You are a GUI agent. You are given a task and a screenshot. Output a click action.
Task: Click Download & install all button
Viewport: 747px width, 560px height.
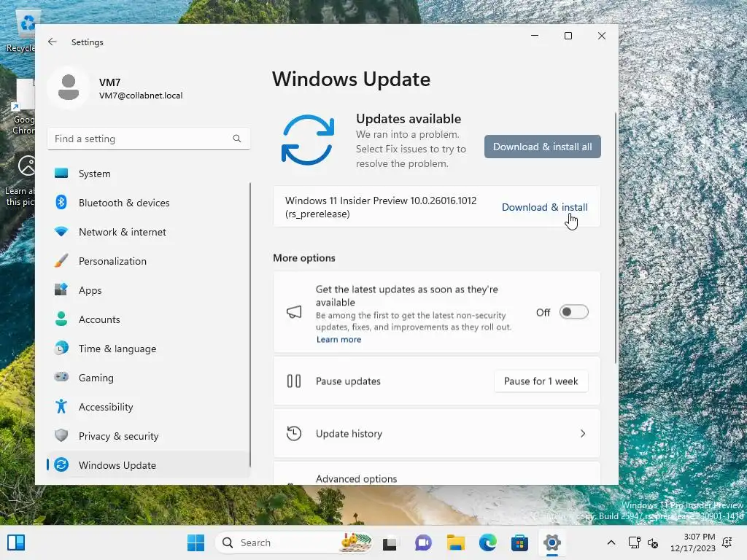[543, 147]
